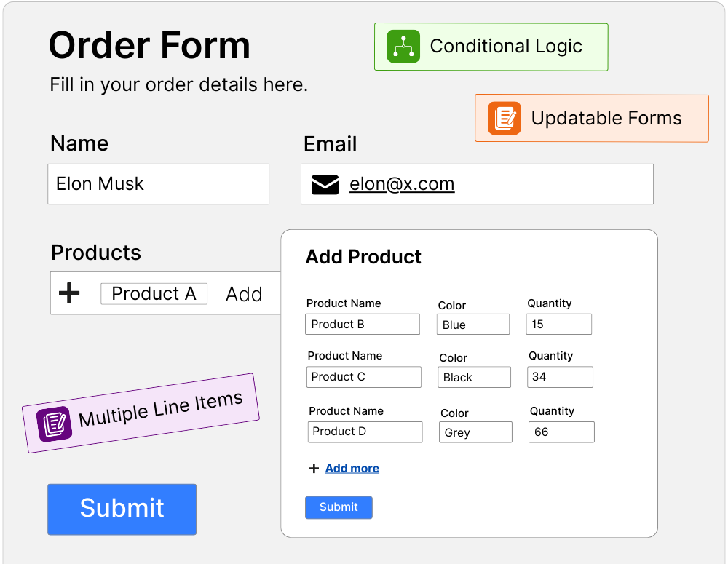Click the green Conditional Logic flowchart icon

[403, 47]
